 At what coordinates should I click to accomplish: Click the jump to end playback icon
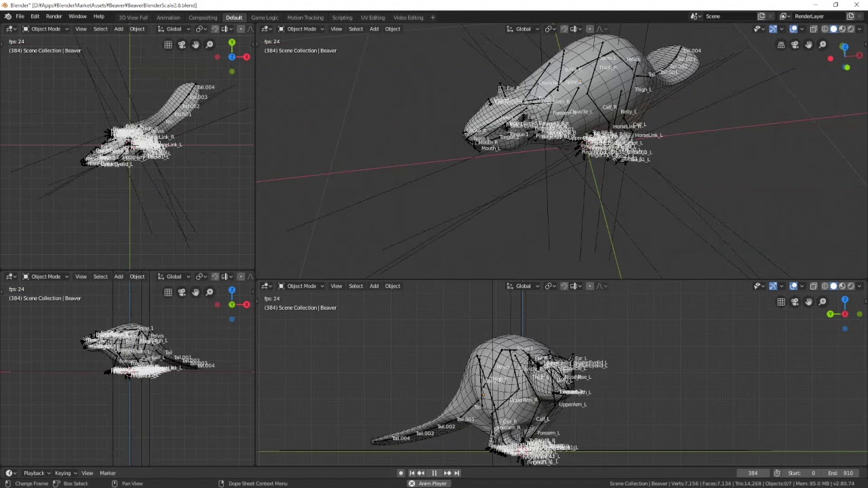(x=457, y=473)
